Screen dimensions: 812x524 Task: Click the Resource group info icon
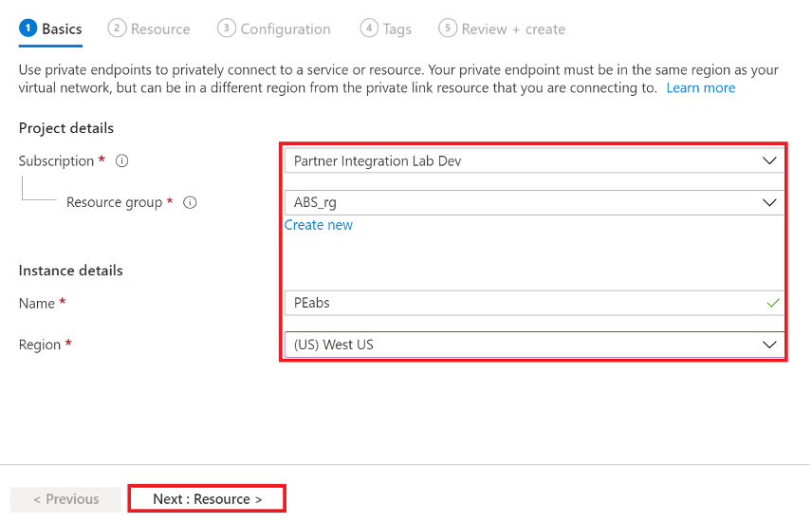click(x=190, y=202)
